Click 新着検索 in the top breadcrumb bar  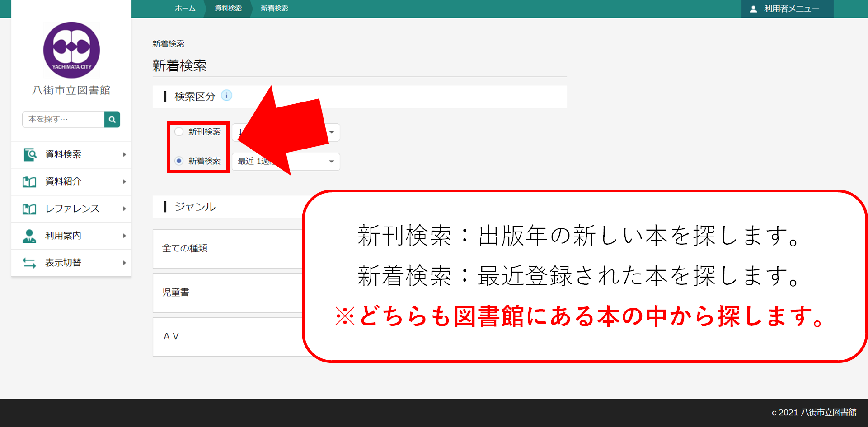[274, 9]
